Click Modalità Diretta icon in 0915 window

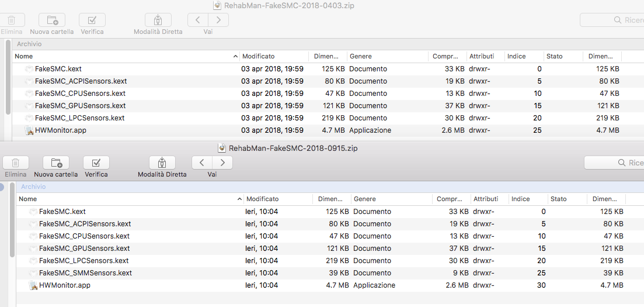[162, 163]
